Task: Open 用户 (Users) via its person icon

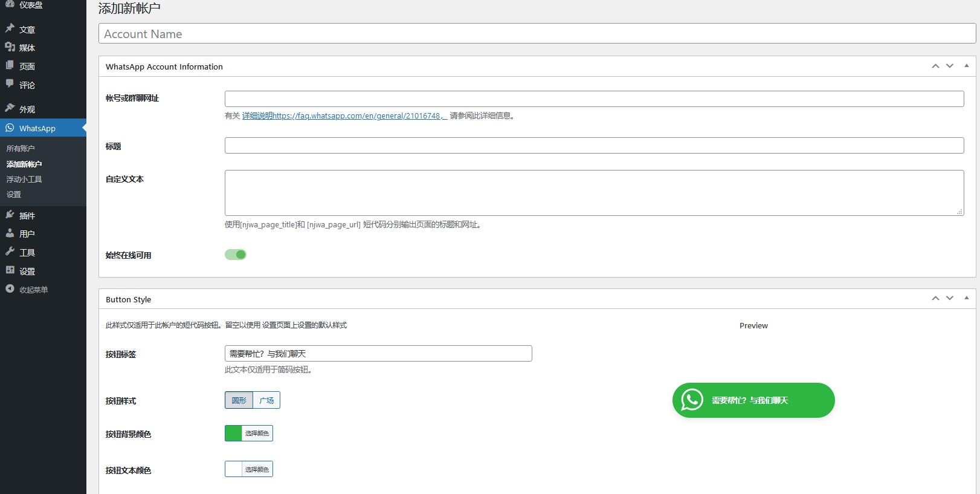Action: (10, 233)
